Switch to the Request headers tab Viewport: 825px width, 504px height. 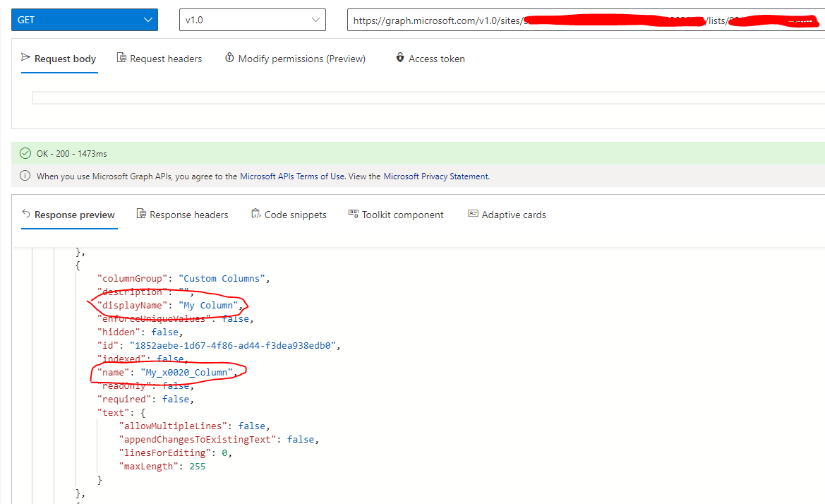point(159,59)
